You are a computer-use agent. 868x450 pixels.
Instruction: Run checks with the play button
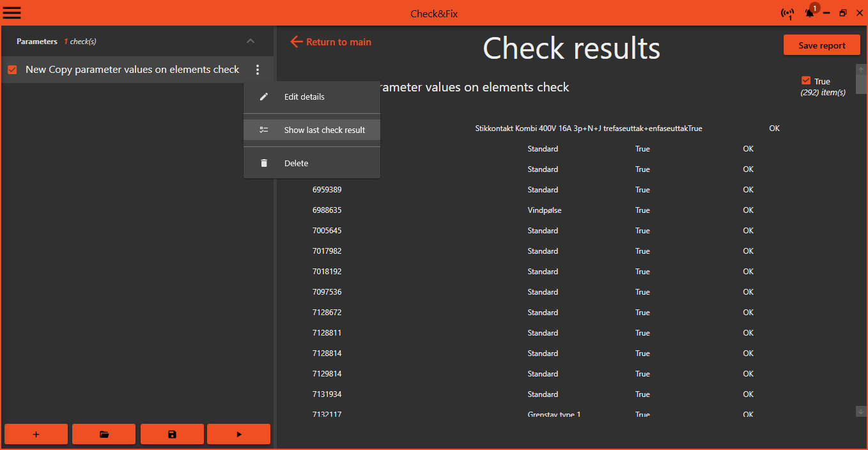[239, 434]
